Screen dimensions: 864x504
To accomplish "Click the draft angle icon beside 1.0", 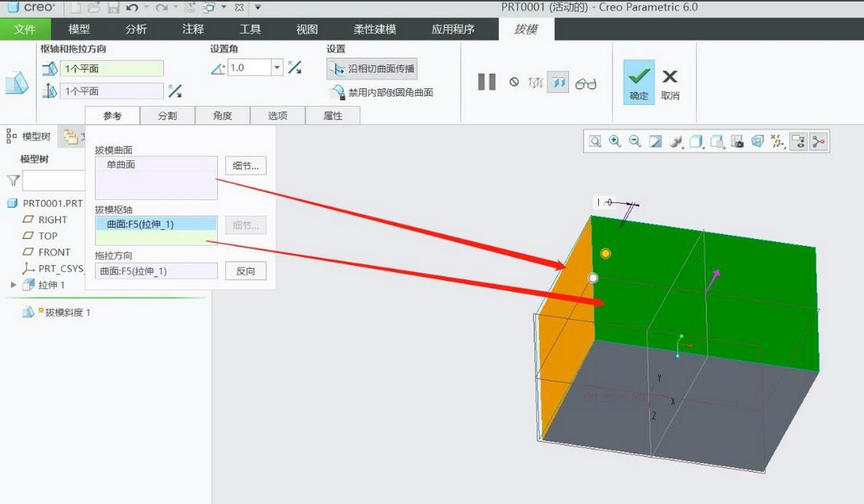I will point(218,68).
